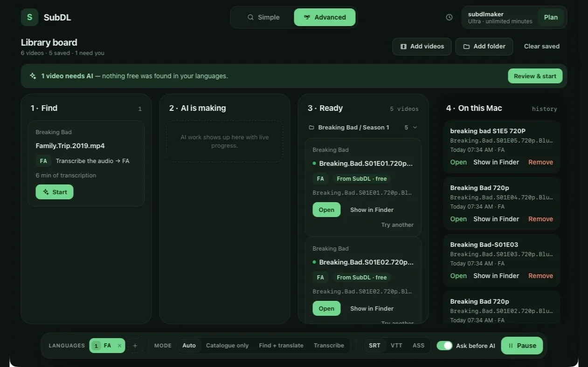The width and height of the screenshot is (588, 367).
Task: Click the Pause button
Action: [x=522, y=346]
